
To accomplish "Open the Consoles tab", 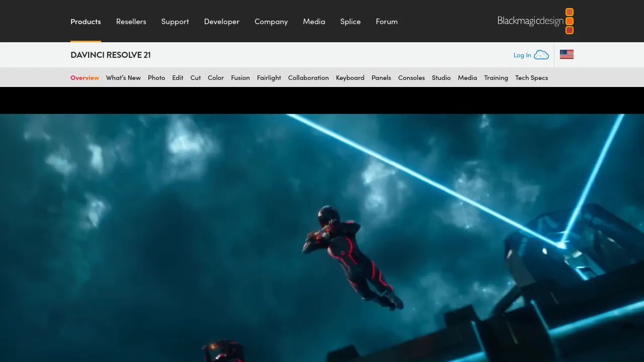I will 412,78.
